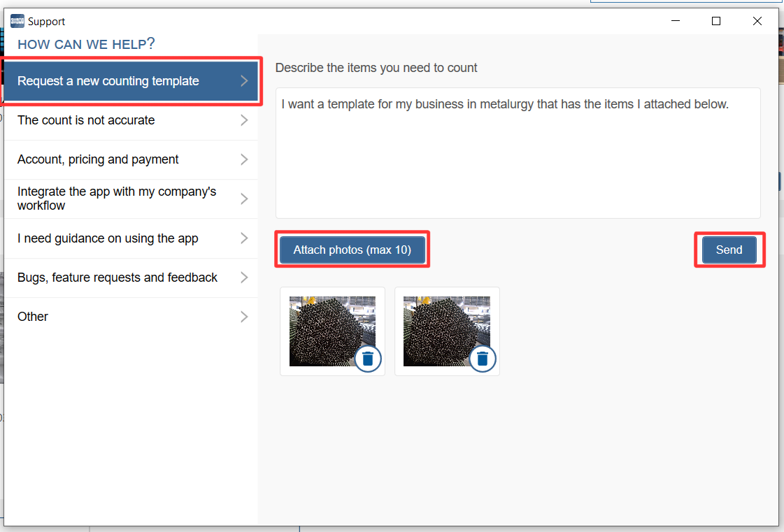Image resolution: width=784 pixels, height=532 pixels.
Task: Open 'Bugs, feature requests and feedback'
Action: click(x=117, y=278)
